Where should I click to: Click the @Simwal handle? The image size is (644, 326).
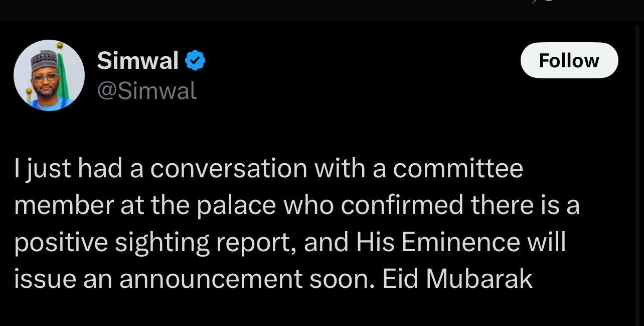tap(146, 90)
